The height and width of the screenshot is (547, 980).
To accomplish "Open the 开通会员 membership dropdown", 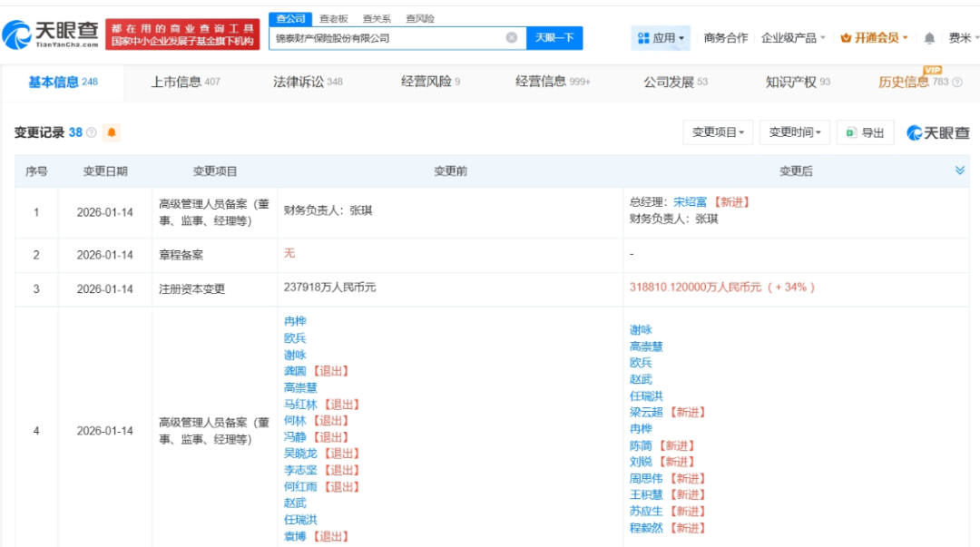I will click(874, 38).
